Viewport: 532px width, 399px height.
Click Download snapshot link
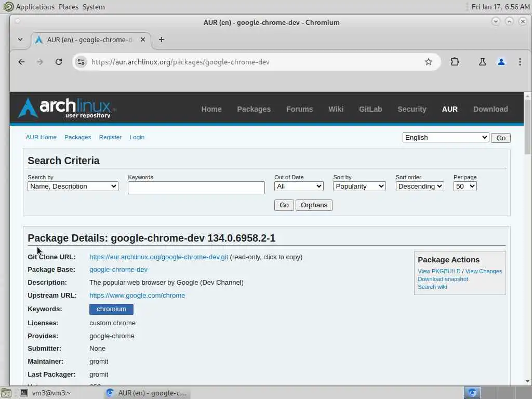(443, 279)
